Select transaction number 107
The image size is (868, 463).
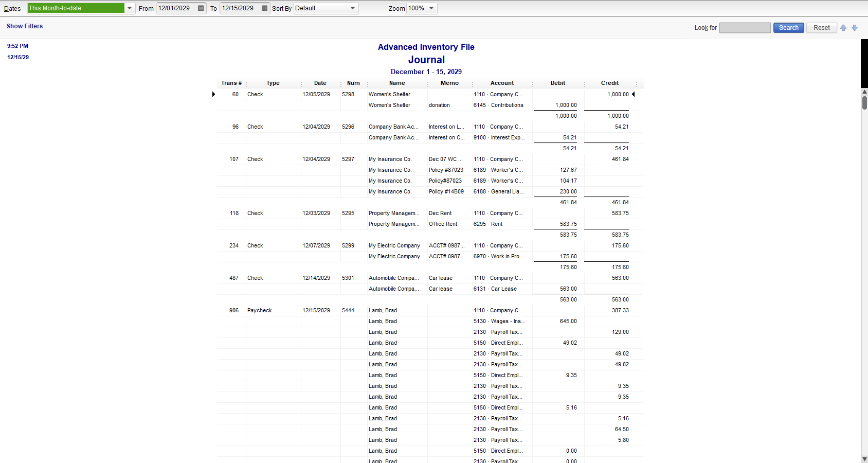(x=234, y=159)
